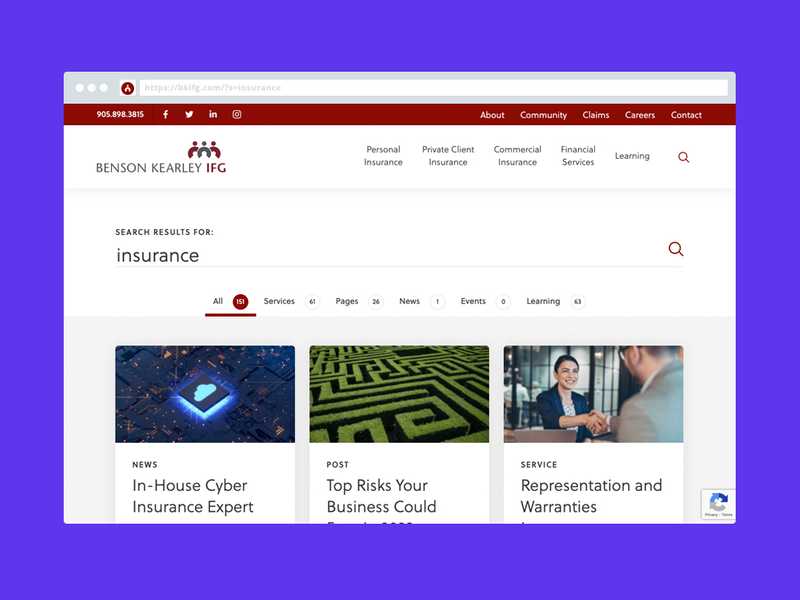Click the Benson Kearley IFG logo
This screenshot has width=800, height=600.
(161, 157)
